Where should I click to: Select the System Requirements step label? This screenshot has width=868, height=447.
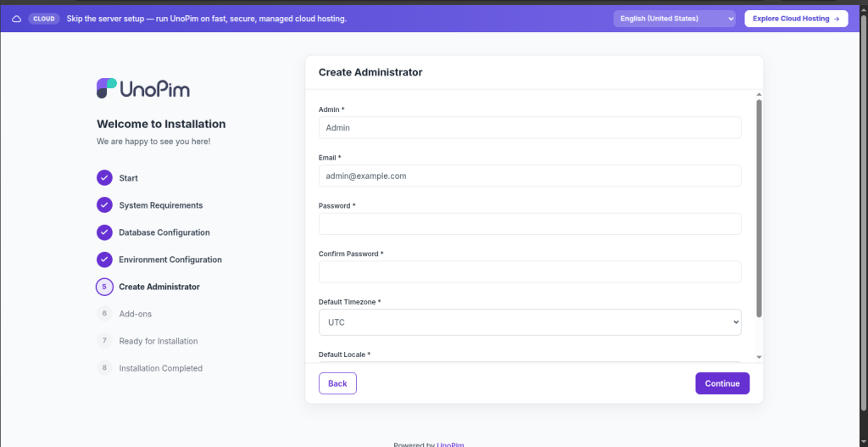[x=161, y=205]
